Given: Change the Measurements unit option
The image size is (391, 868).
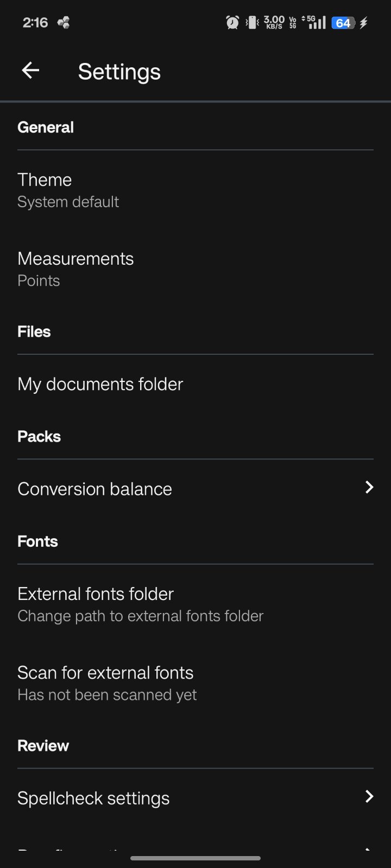Looking at the screenshot, I should pyautogui.click(x=75, y=269).
